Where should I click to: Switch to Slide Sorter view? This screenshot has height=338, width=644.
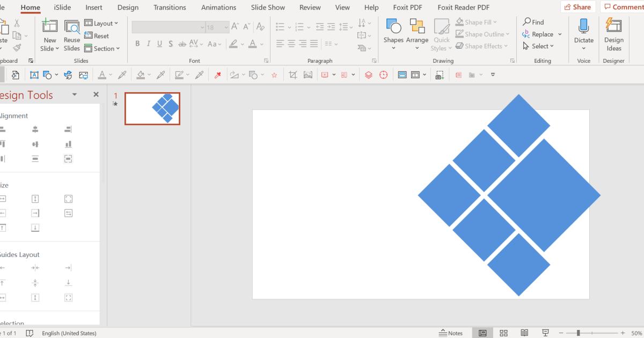503,333
